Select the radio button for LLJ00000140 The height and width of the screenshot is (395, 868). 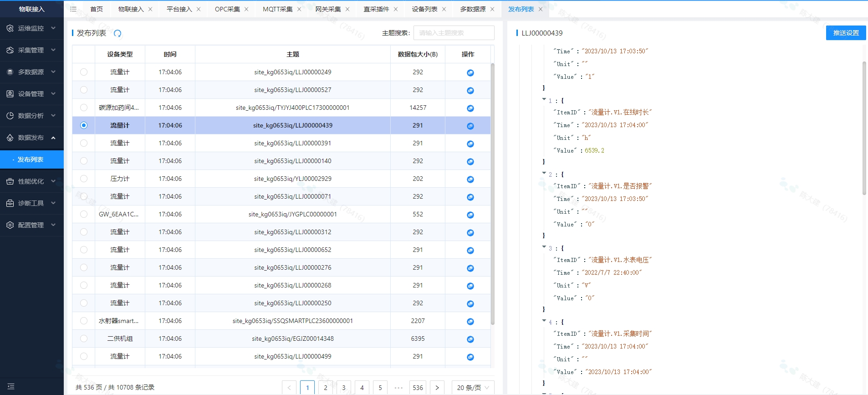pyautogui.click(x=84, y=161)
